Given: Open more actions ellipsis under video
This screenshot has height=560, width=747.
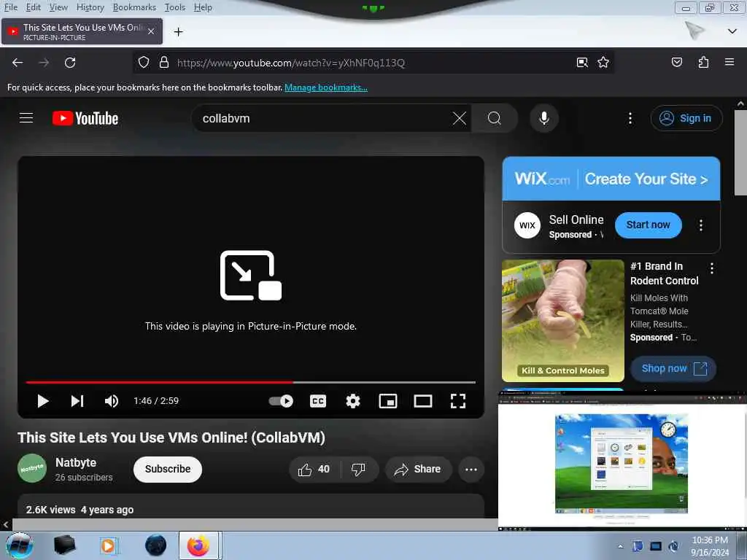Looking at the screenshot, I should tap(471, 469).
